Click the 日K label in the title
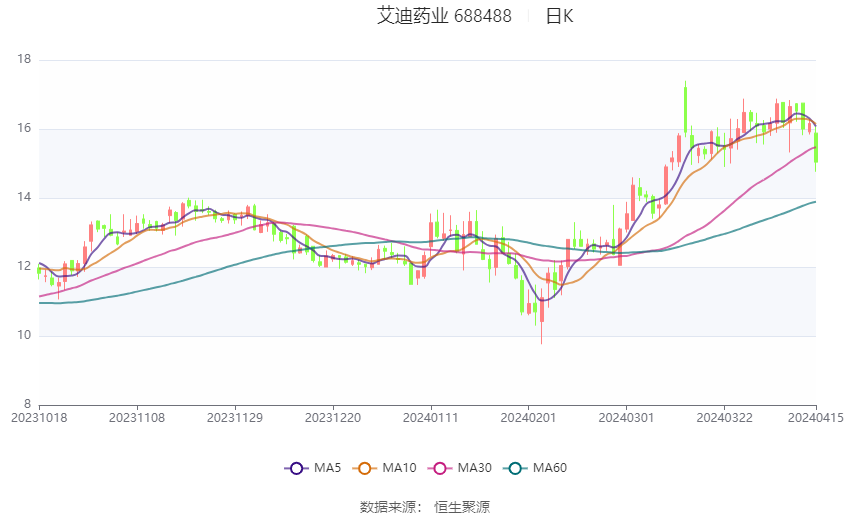This screenshot has width=850, height=517. pos(559,16)
